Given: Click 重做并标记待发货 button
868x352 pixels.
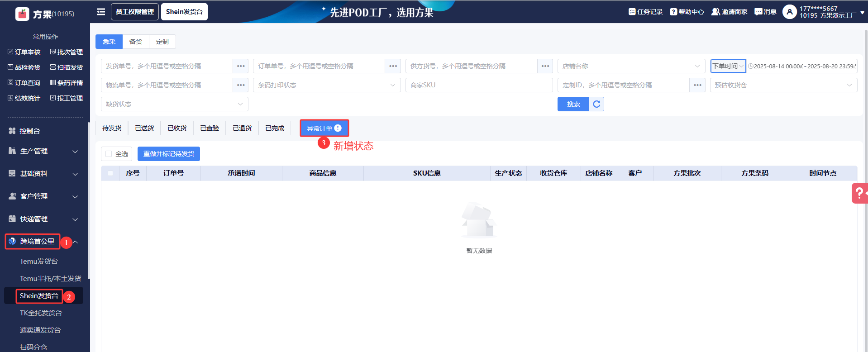Looking at the screenshot, I should 169,154.
